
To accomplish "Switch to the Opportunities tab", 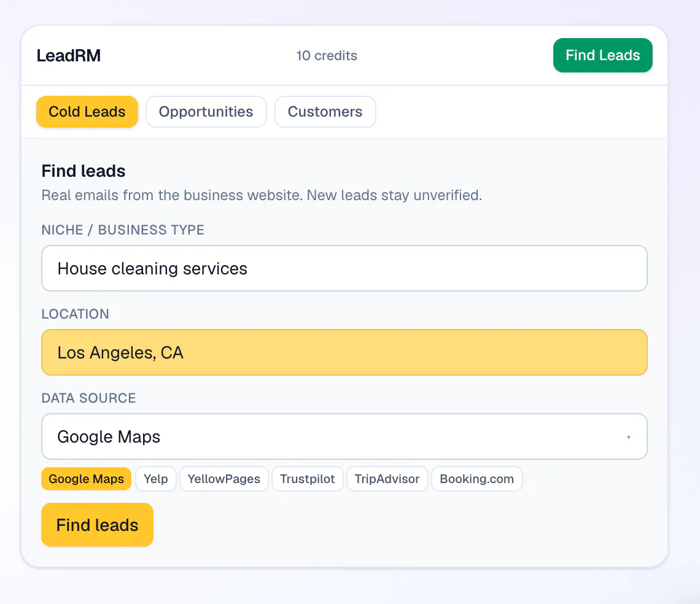I will 206,112.
